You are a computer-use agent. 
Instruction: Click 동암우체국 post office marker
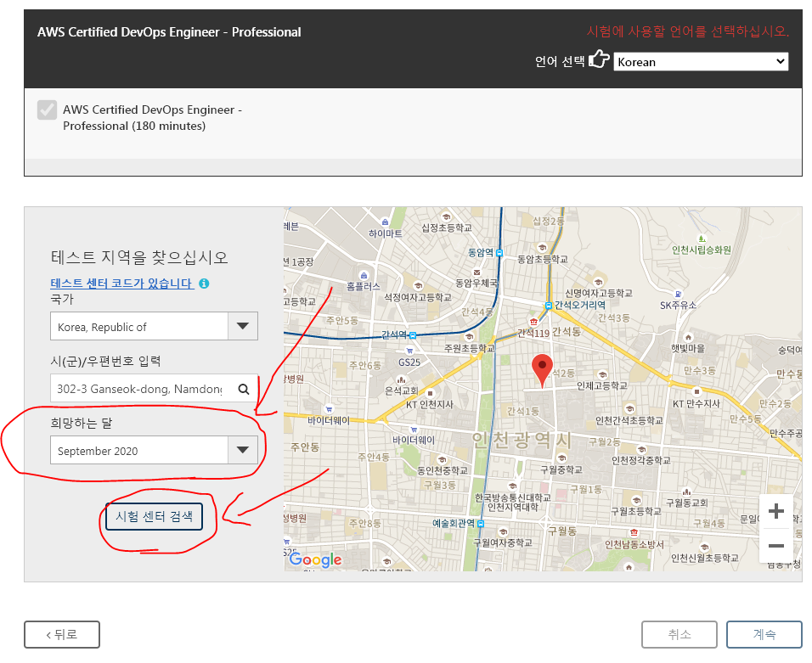(477, 273)
